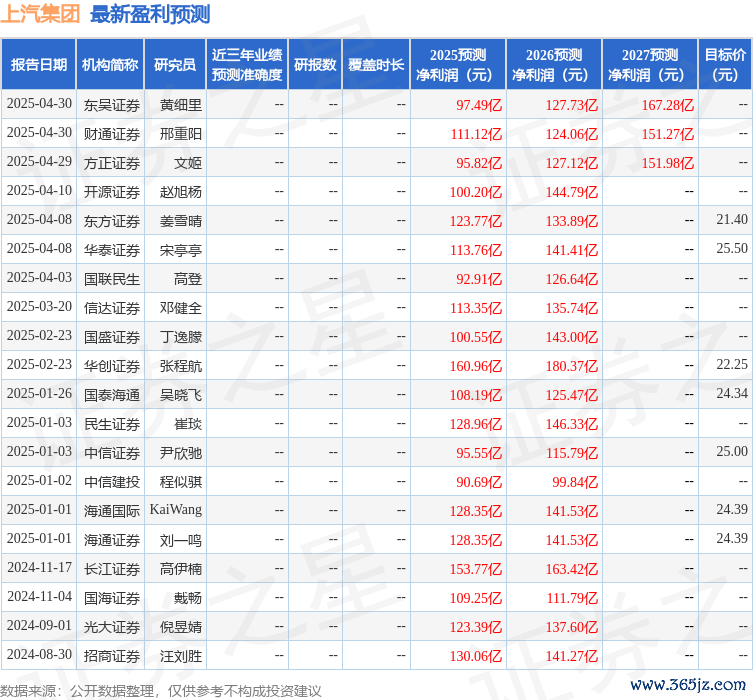This screenshot has height=700, width=753.
Task: Click the 97.49亿 2025 profit value
Action: coord(479,105)
